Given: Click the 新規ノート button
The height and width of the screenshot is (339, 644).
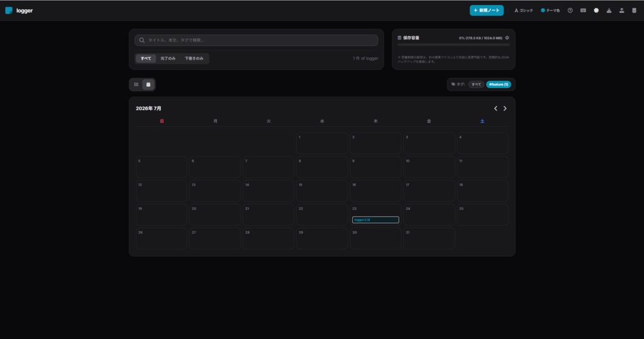Looking at the screenshot, I should click(x=487, y=11).
